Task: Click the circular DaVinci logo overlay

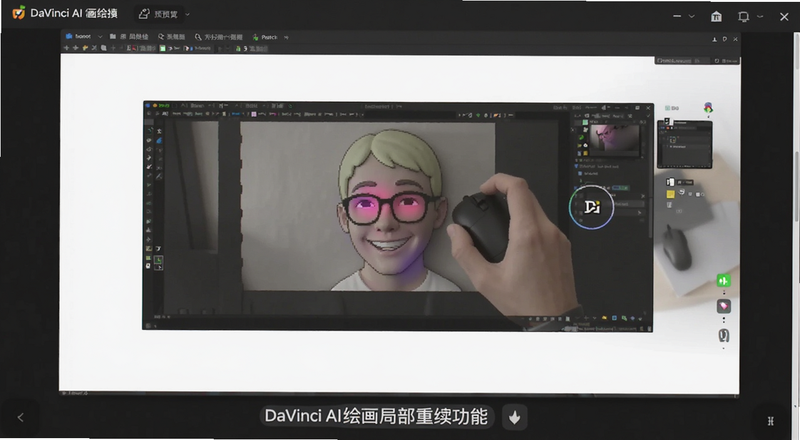Action: (591, 207)
